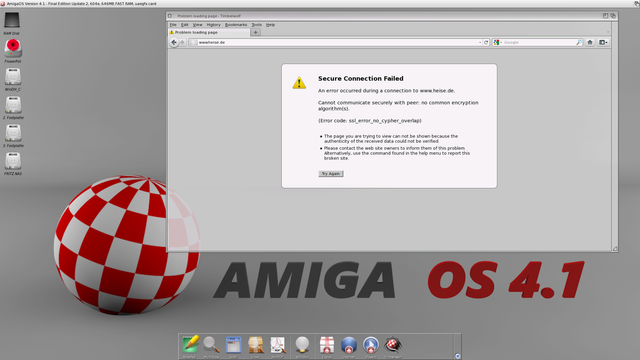This screenshot has width=640, height=360.
Task: Launch the Shell window dock icon
Action: pyautogui.click(x=233, y=345)
